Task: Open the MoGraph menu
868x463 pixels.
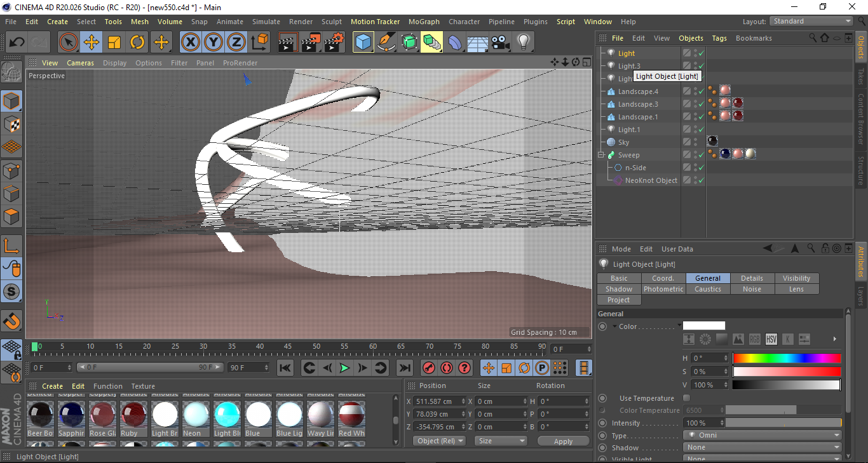Action: [424, 22]
